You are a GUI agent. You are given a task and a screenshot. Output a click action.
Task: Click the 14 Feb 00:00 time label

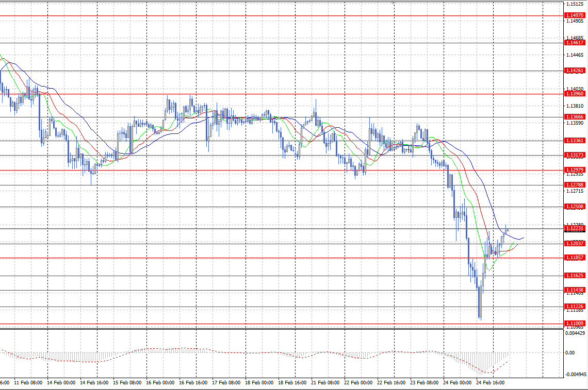coord(61,383)
